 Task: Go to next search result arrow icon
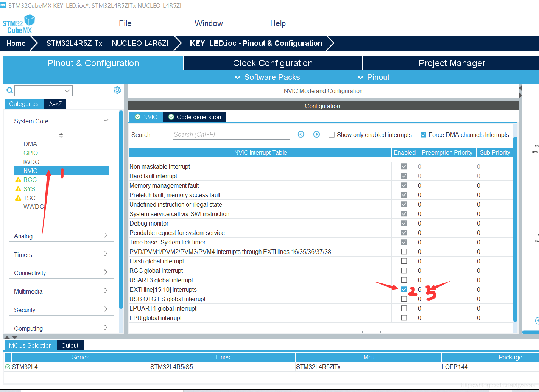click(x=316, y=134)
